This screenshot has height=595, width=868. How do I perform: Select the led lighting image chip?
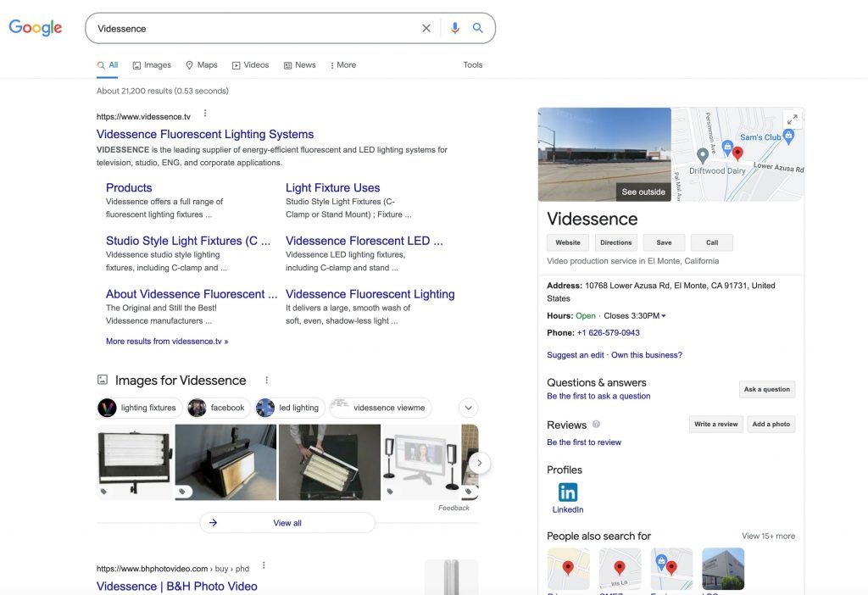click(290, 408)
